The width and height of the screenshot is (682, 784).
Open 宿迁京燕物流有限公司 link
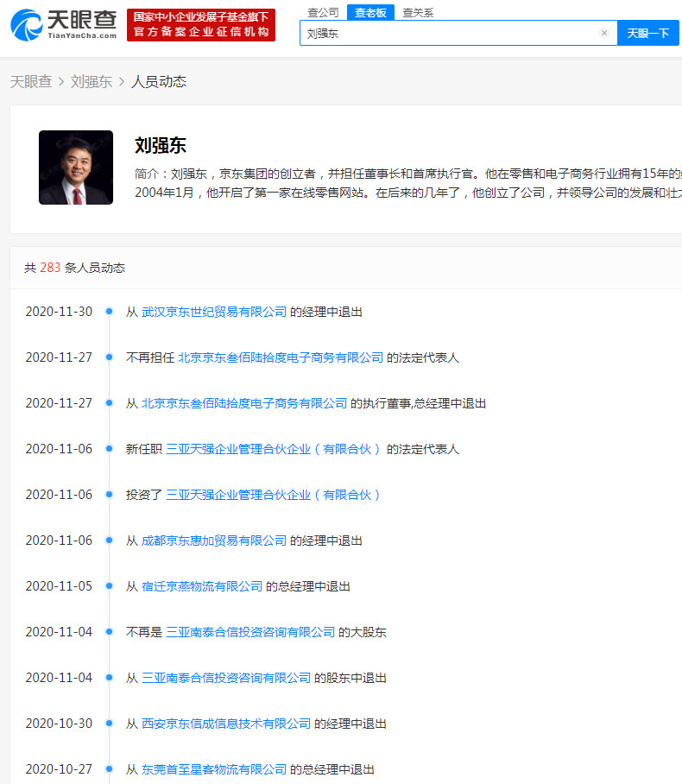click(x=202, y=586)
